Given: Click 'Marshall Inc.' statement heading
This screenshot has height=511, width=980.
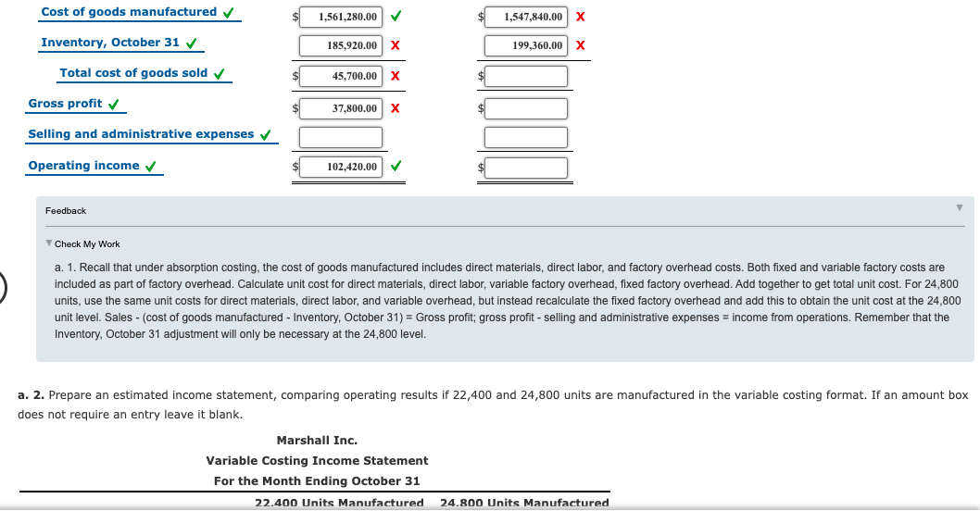Looking at the screenshot, I should (x=317, y=441).
